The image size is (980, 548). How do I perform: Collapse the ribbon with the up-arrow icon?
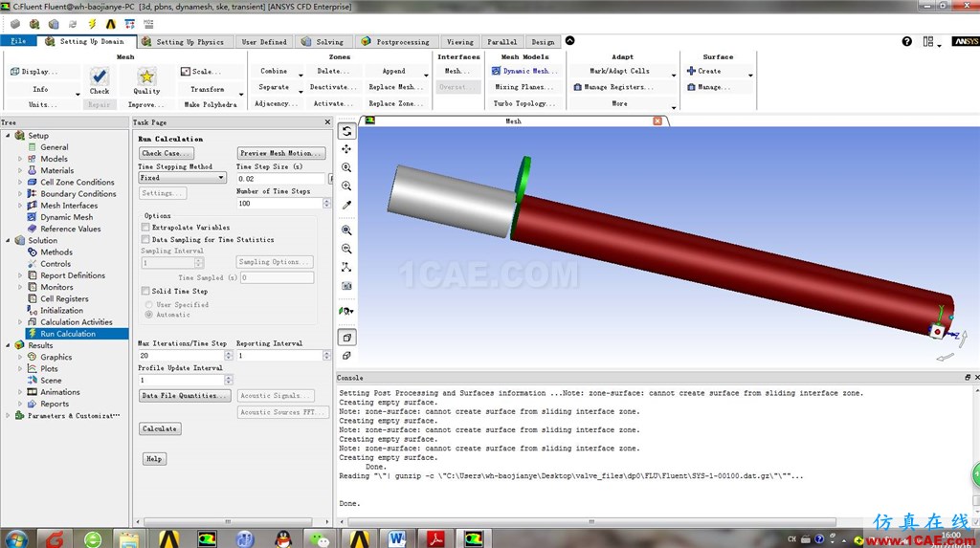(x=570, y=40)
